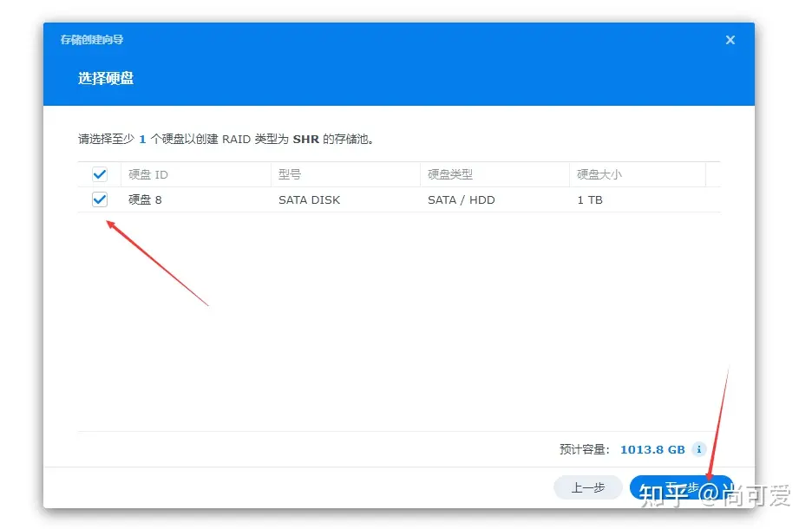Sort by the 硬盘 ID column header

196,174
